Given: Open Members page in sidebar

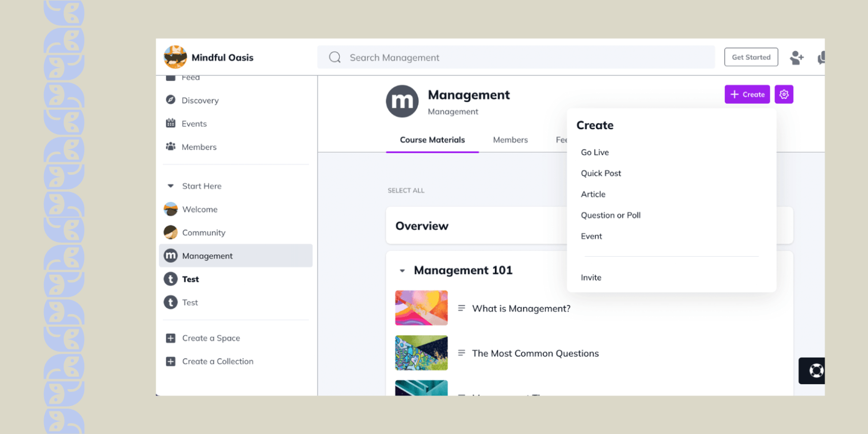Looking at the screenshot, I should coord(199,147).
